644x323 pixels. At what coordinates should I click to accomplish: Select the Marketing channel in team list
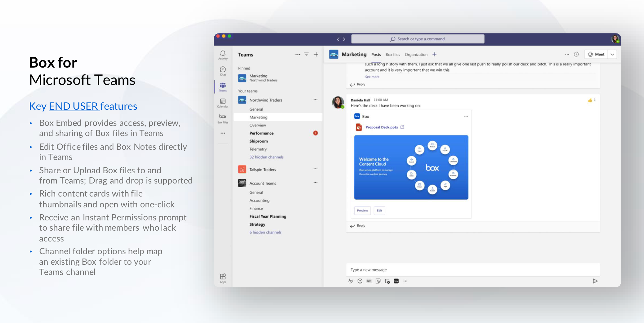click(x=278, y=117)
